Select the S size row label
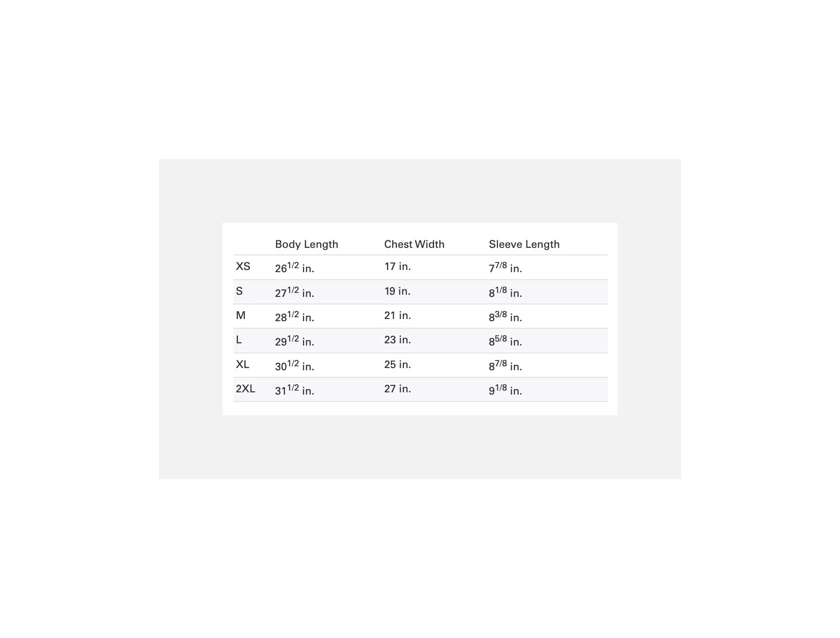Image resolution: width=840 pixels, height=638 pixels. point(239,291)
